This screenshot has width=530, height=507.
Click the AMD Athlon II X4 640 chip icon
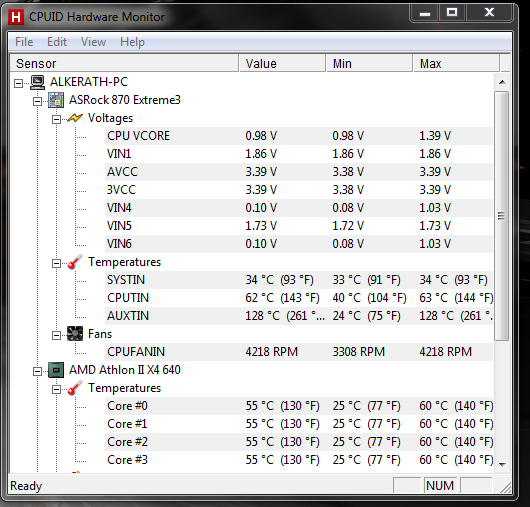click(x=56, y=370)
